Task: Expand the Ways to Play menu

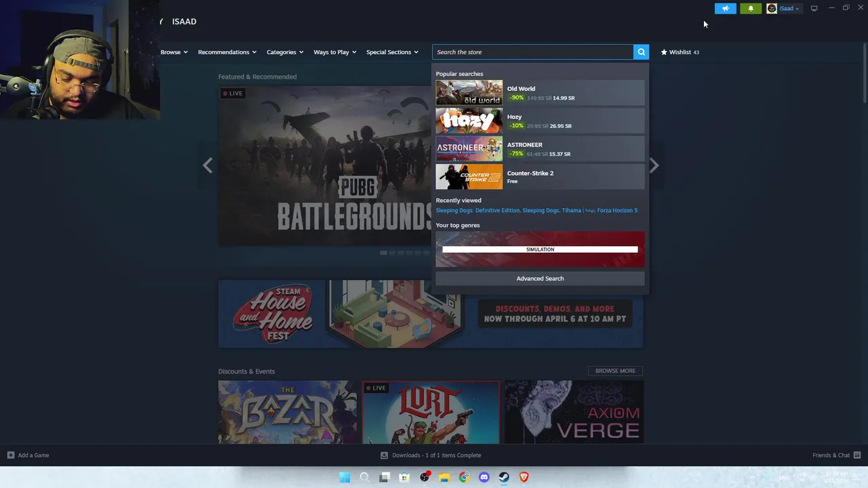Action: point(335,52)
